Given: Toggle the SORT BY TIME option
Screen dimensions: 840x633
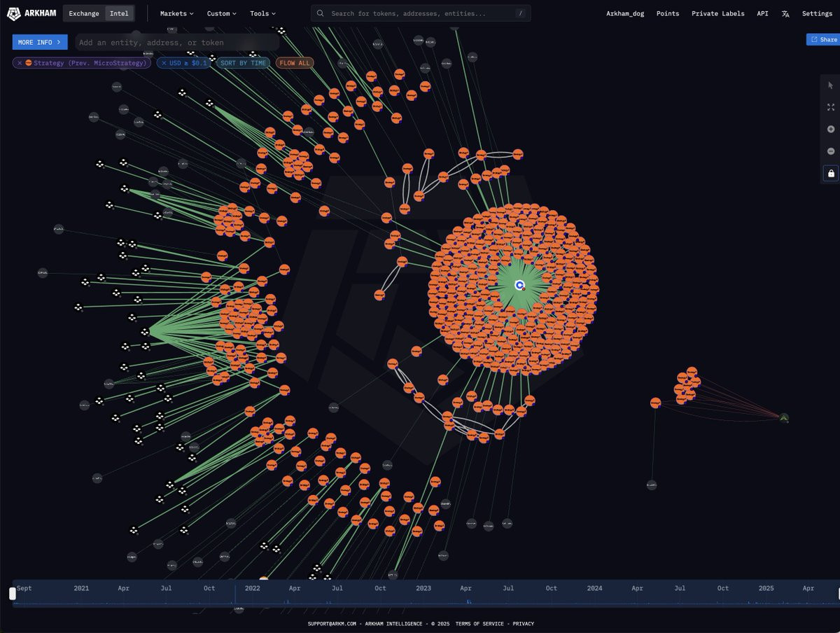Looking at the screenshot, I should coord(243,63).
